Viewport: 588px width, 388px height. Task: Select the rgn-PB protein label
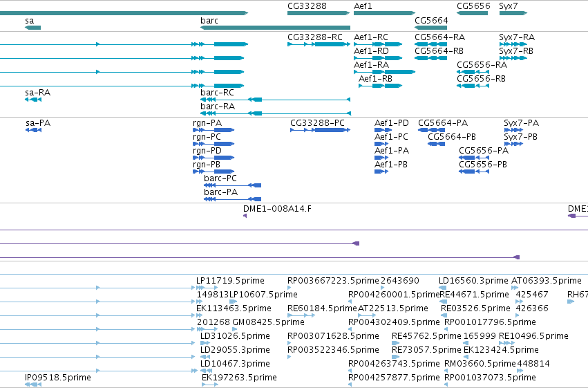pos(207,165)
